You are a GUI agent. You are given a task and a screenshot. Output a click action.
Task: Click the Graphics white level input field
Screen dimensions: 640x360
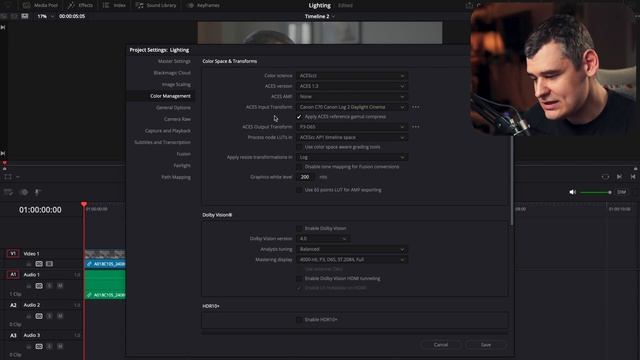point(305,177)
